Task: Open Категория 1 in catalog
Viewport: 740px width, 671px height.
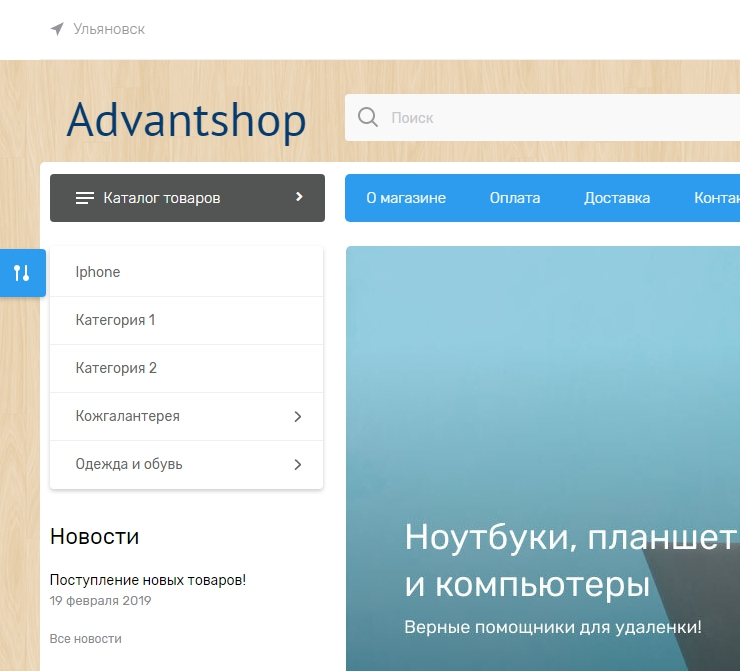Action: pos(115,320)
